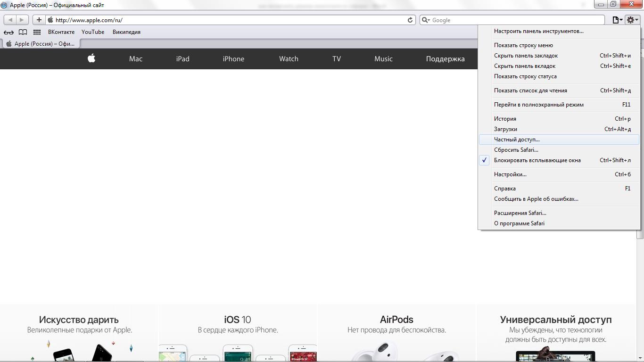Open Загрузки from the menu

point(559,129)
